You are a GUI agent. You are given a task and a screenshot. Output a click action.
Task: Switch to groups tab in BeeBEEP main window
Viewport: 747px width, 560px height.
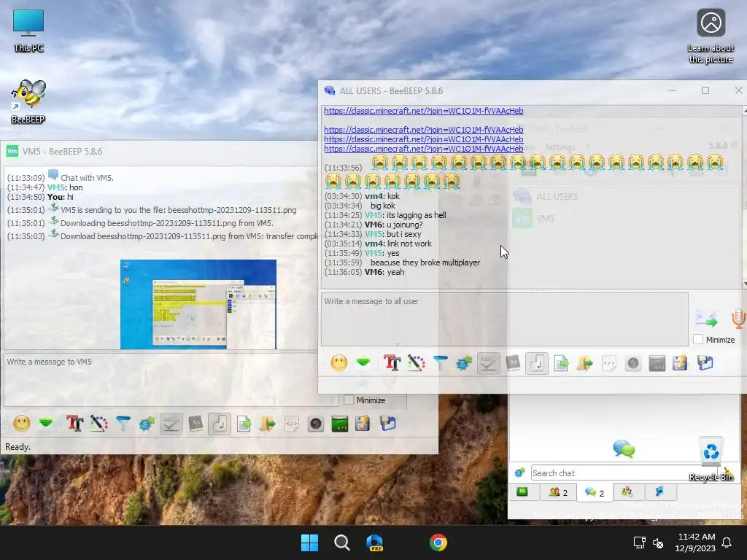tap(627, 492)
